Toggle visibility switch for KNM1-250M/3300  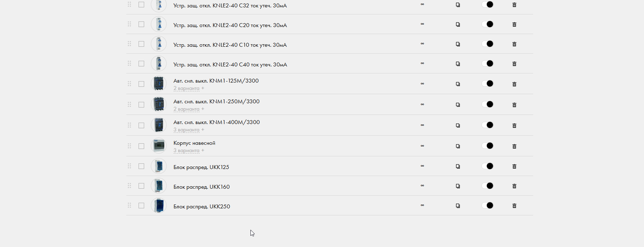pyautogui.click(x=488, y=104)
